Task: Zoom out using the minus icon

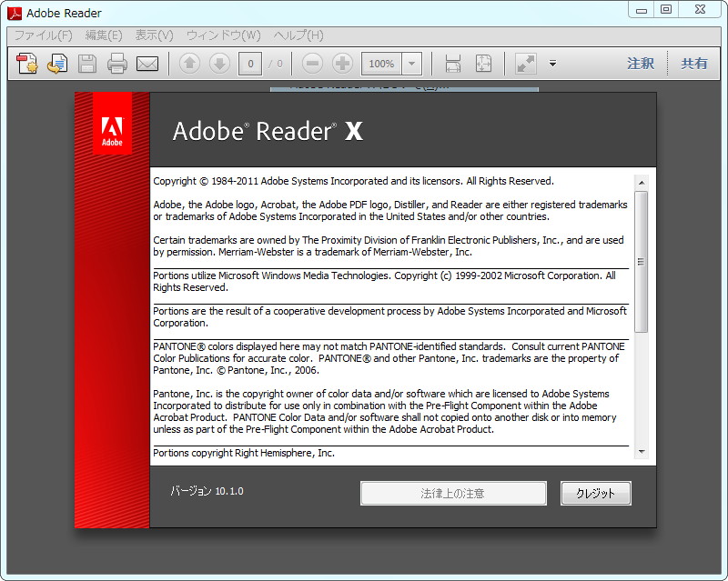Action: [x=312, y=64]
